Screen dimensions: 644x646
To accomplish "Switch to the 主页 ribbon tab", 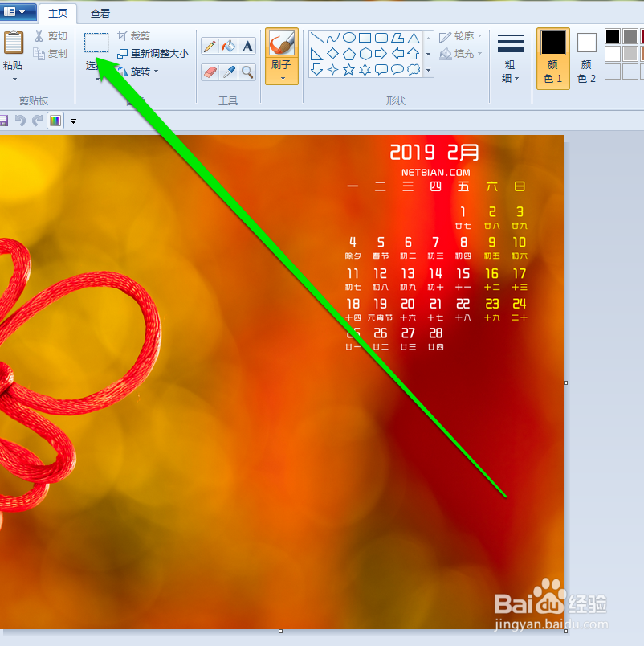I will click(x=58, y=14).
